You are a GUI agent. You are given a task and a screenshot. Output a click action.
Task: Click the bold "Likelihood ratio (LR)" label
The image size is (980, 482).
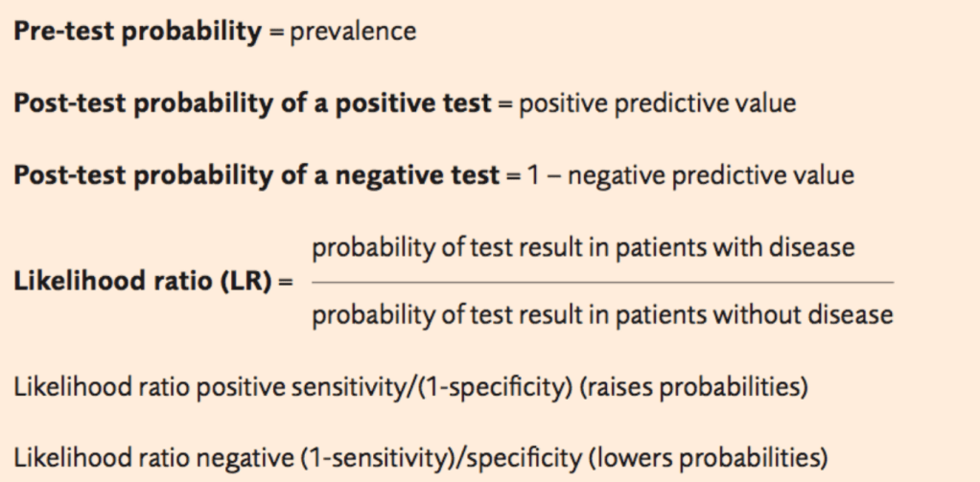tap(143, 283)
